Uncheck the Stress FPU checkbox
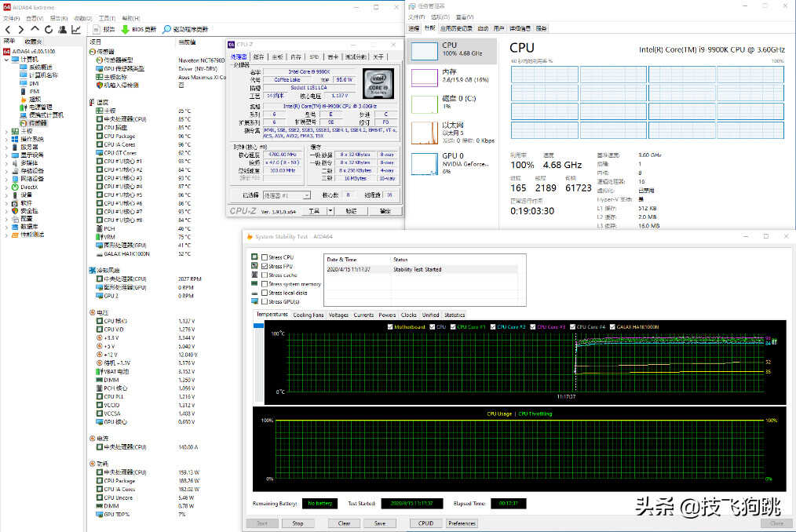 (265, 266)
